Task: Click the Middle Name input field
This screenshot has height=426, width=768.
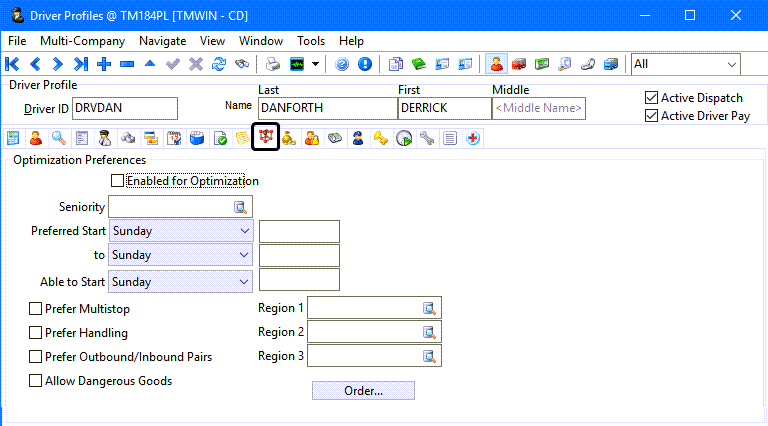Action: (538, 108)
